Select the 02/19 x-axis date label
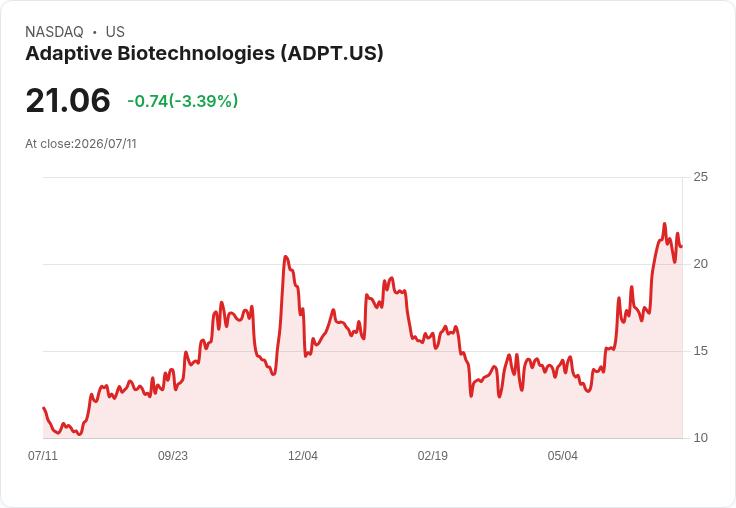This screenshot has height=508, width=736. click(433, 455)
